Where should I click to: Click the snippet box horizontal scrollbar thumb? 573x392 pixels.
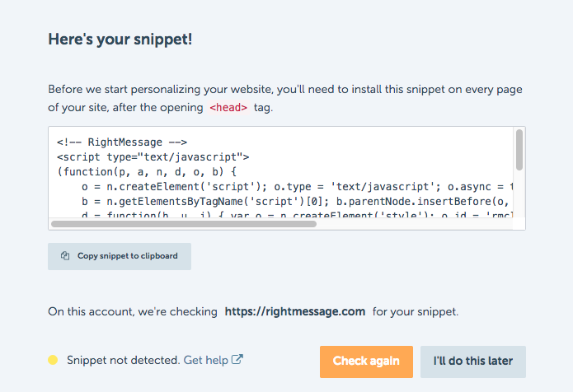184,224
